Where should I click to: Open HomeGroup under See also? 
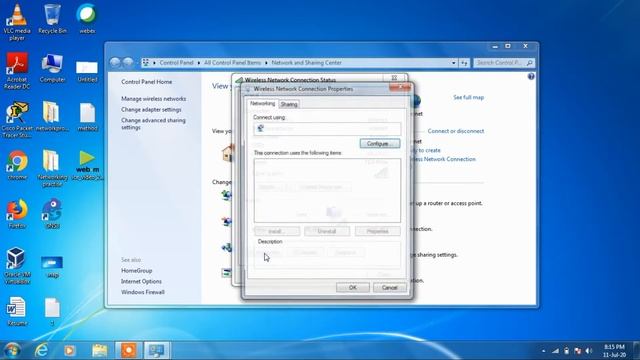pos(136,271)
